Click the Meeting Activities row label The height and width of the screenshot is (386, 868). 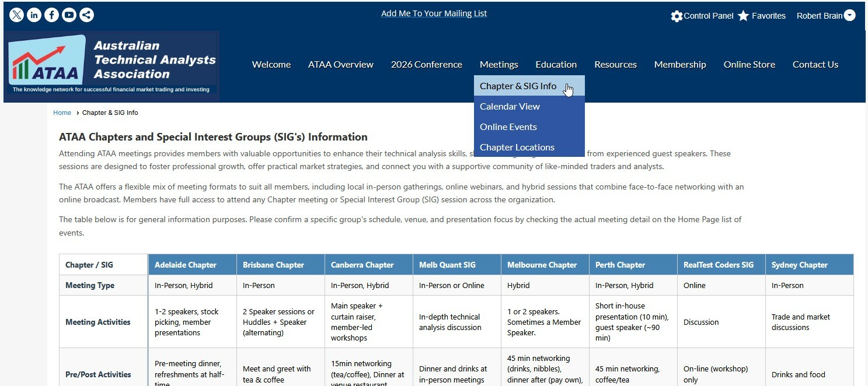(x=103, y=322)
